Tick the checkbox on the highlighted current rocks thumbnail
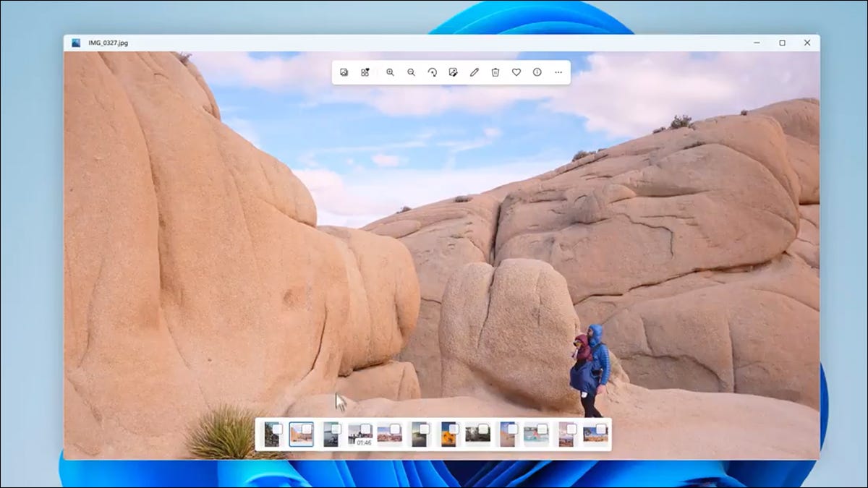 pyautogui.click(x=307, y=429)
